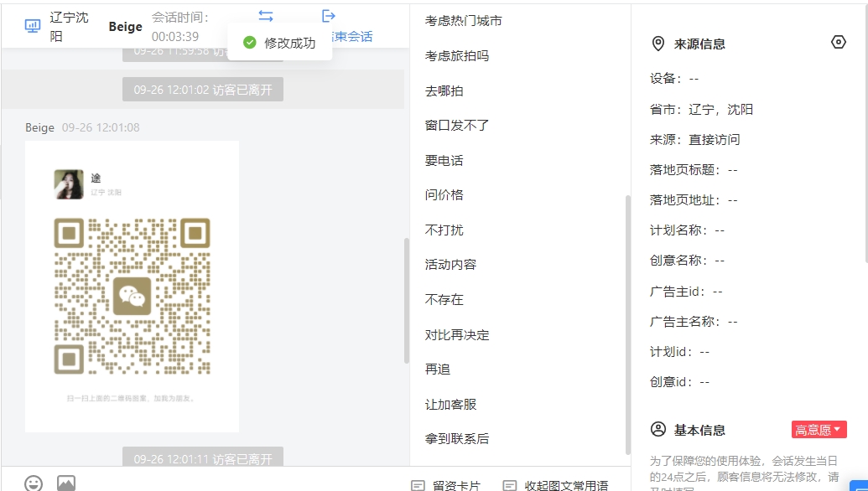Viewport: 868px width, 491px height.
Task: Click the 落地页标题 row
Action: click(x=694, y=170)
